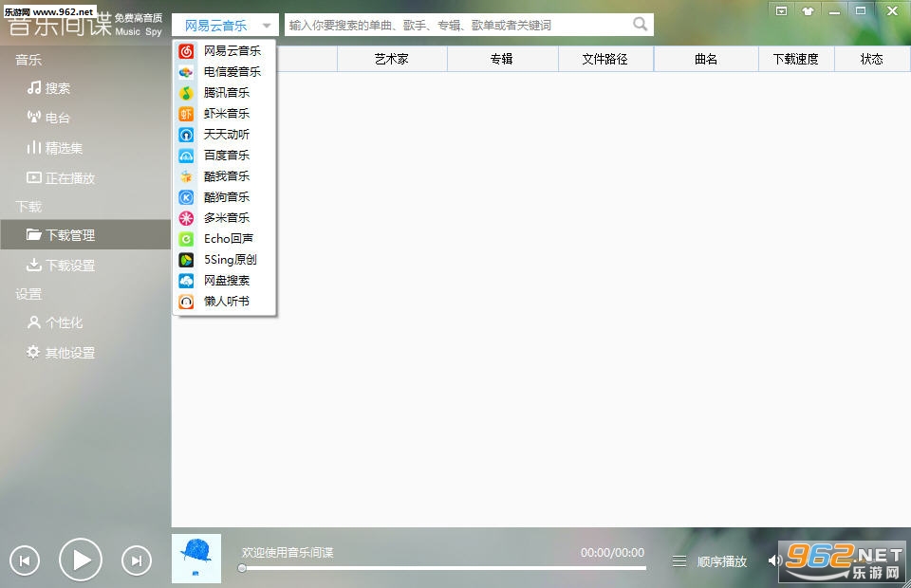Select 网易云音乐 from the source list
Viewport: 911px width, 588px height.
click(224, 51)
